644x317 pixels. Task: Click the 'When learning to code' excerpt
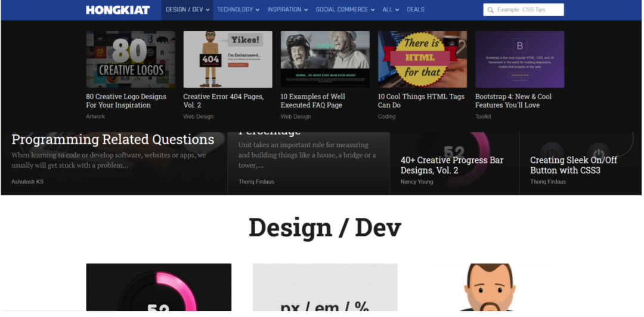point(109,161)
